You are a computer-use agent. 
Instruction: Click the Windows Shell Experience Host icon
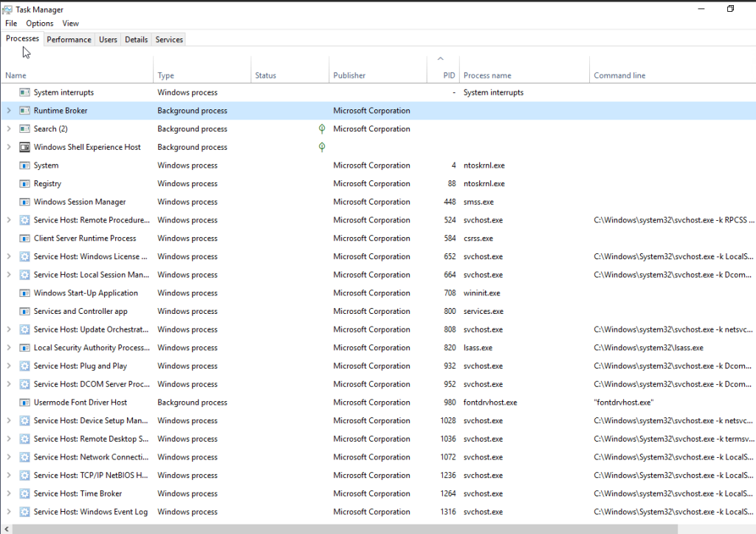(24, 147)
